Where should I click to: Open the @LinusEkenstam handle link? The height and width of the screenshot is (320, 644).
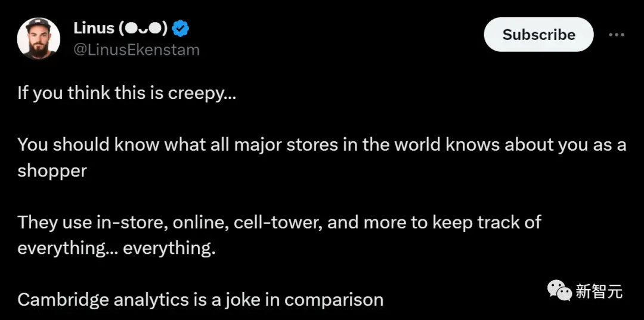(x=136, y=50)
